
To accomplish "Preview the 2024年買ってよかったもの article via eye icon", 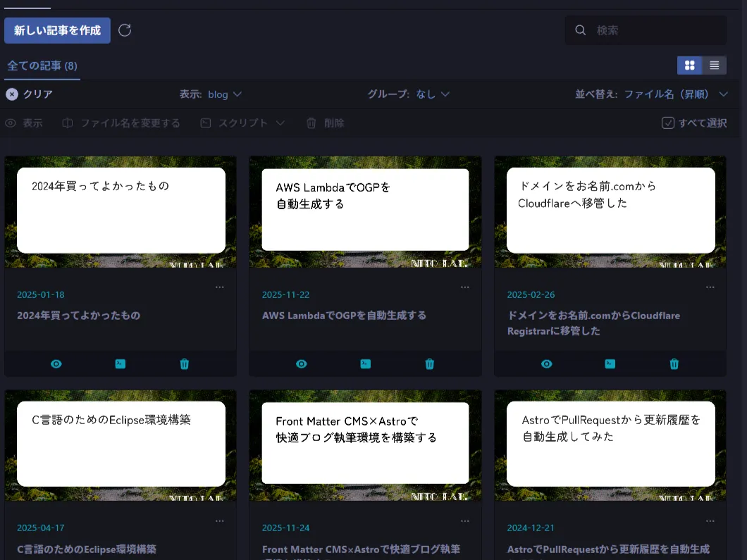I will click(x=56, y=364).
